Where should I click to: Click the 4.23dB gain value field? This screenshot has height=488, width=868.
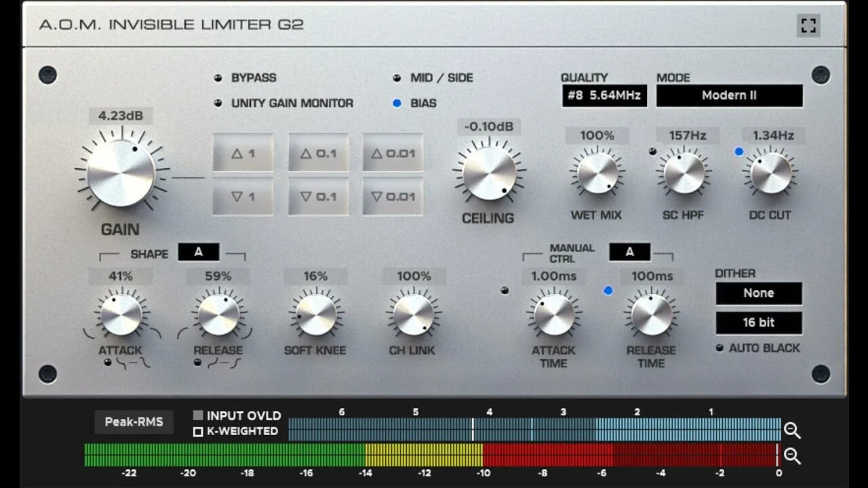coord(121,116)
